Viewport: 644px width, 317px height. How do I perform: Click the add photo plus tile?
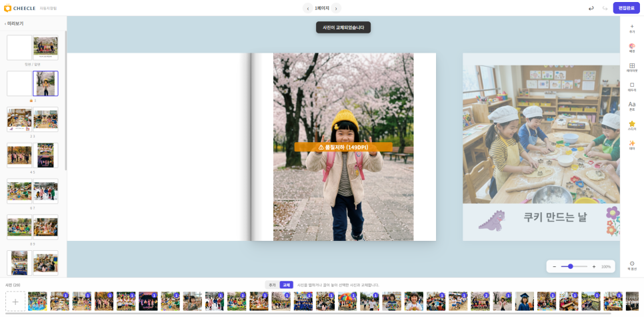coord(15,302)
